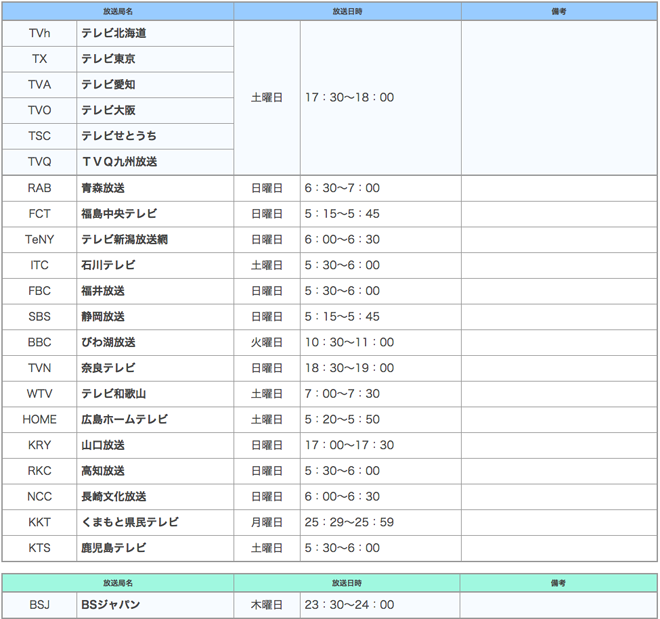Image resolution: width=660 pixels, height=619 pixels.
Task: Click the TVh station code cell
Action: (40, 33)
